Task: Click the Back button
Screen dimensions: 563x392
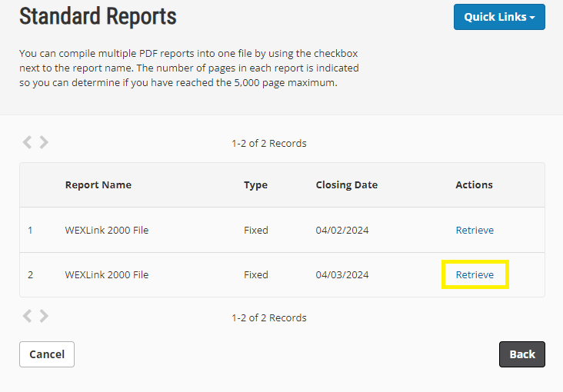Action: (522, 354)
